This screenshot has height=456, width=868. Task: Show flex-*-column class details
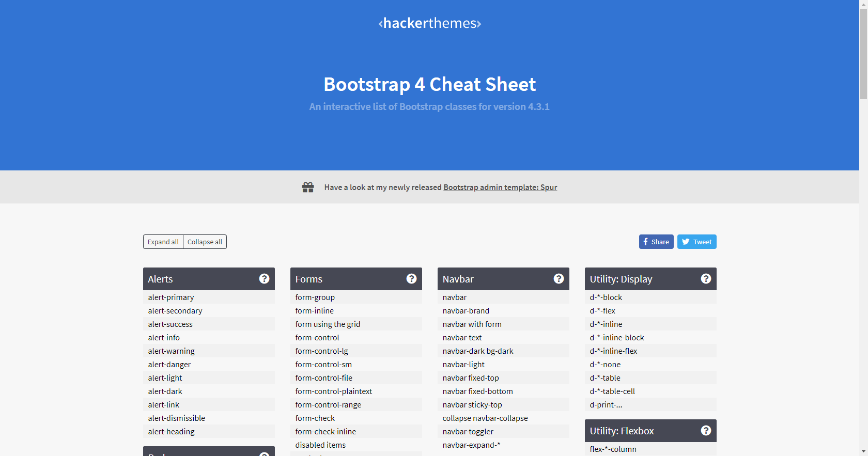point(650,449)
